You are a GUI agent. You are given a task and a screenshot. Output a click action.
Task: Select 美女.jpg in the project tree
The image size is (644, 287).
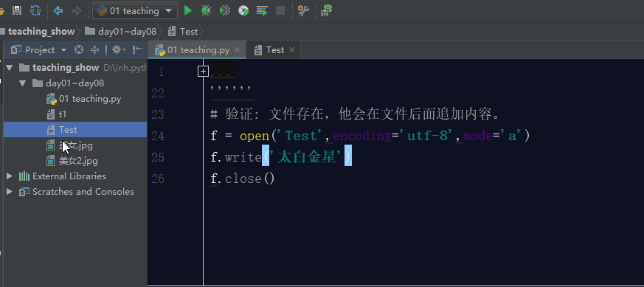[75, 145]
